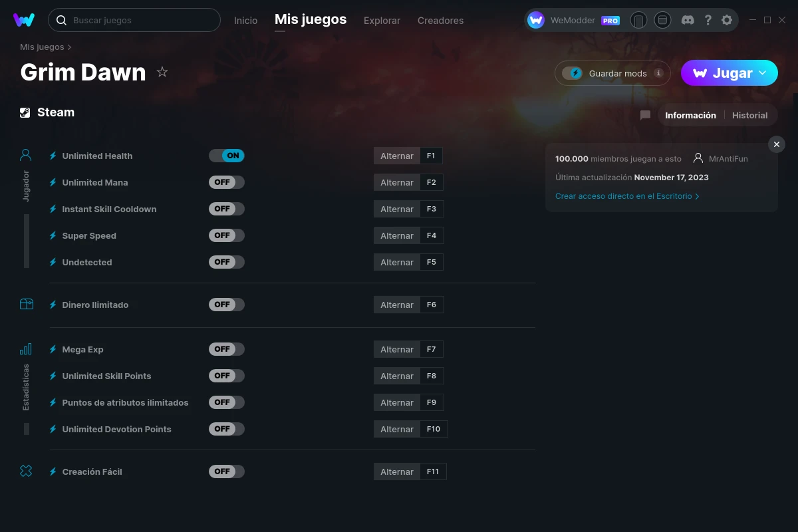Click the F2 hotkey for Unlimited Mana

pyautogui.click(x=432, y=182)
